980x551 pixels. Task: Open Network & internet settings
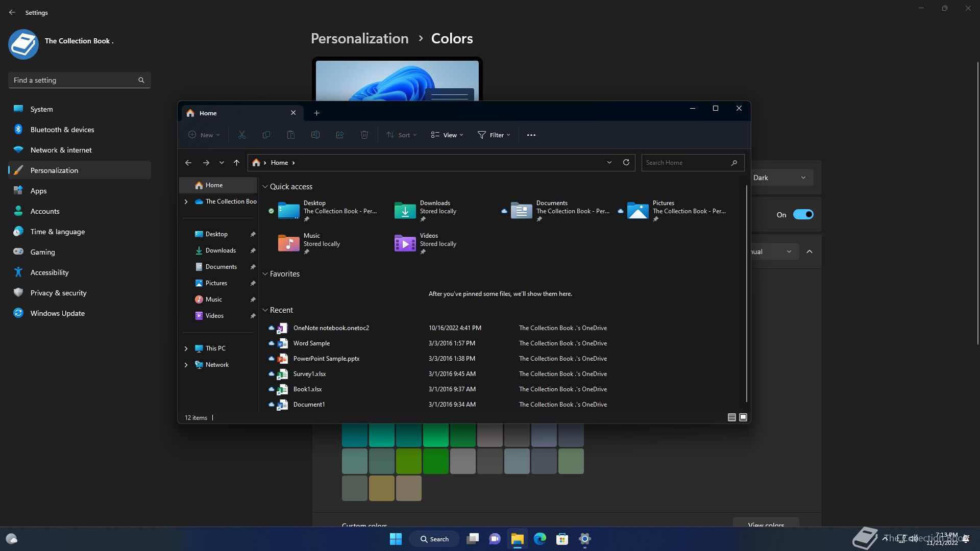click(x=80, y=150)
